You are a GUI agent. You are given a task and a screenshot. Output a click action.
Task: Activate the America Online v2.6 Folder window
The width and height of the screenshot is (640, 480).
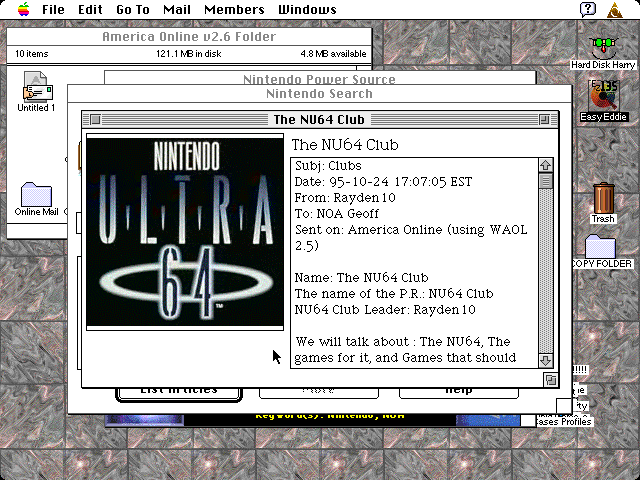(189, 37)
